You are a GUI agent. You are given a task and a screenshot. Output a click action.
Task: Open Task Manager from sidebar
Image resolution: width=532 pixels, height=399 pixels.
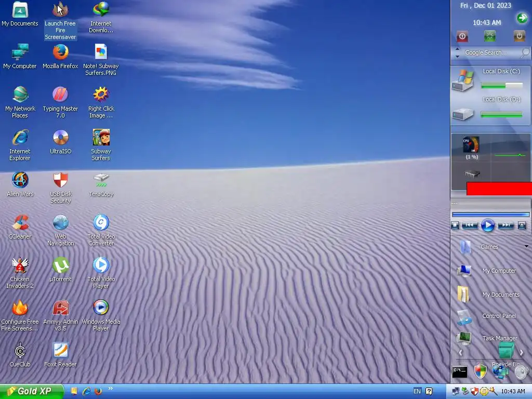pos(488,338)
